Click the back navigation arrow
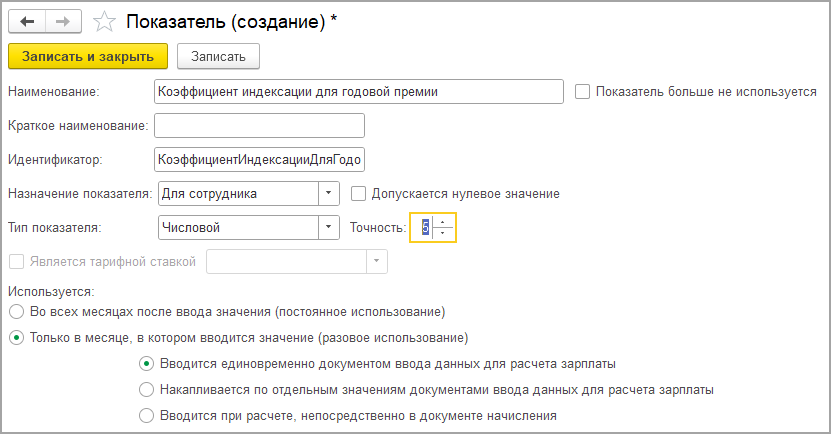 pos(29,20)
